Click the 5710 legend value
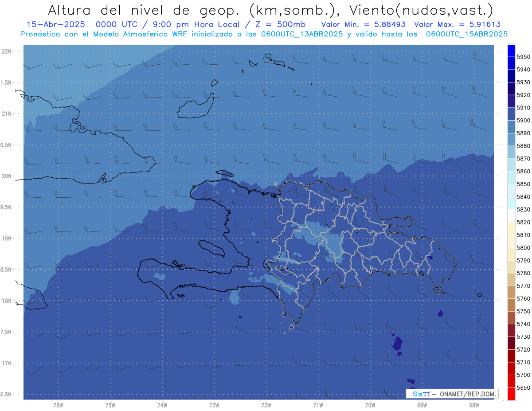The image size is (532, 411). 524,362
